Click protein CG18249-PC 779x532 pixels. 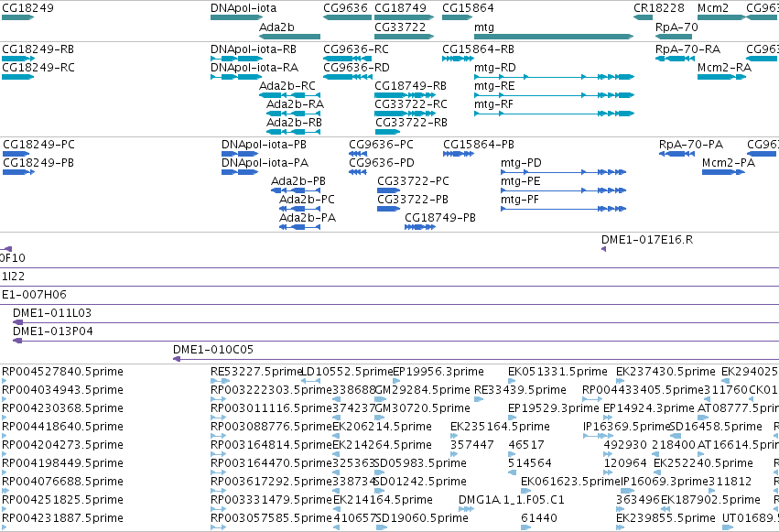[38, 145]
